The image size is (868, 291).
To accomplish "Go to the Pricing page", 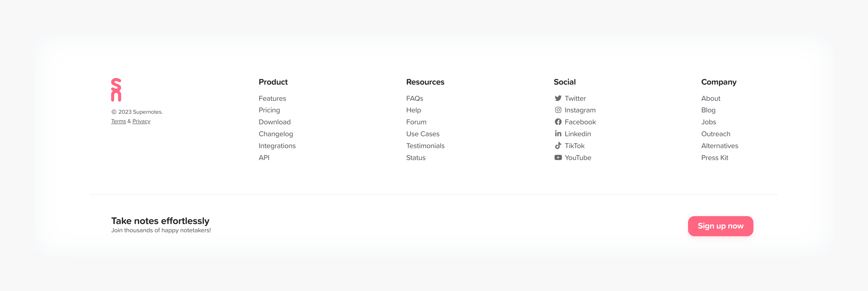I will [x=269, y=110].
